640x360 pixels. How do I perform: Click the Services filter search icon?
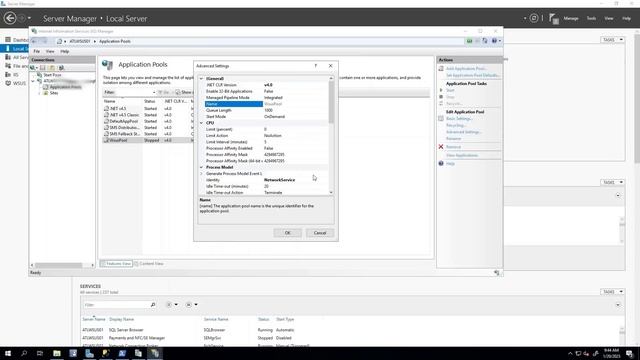point(153,305)
